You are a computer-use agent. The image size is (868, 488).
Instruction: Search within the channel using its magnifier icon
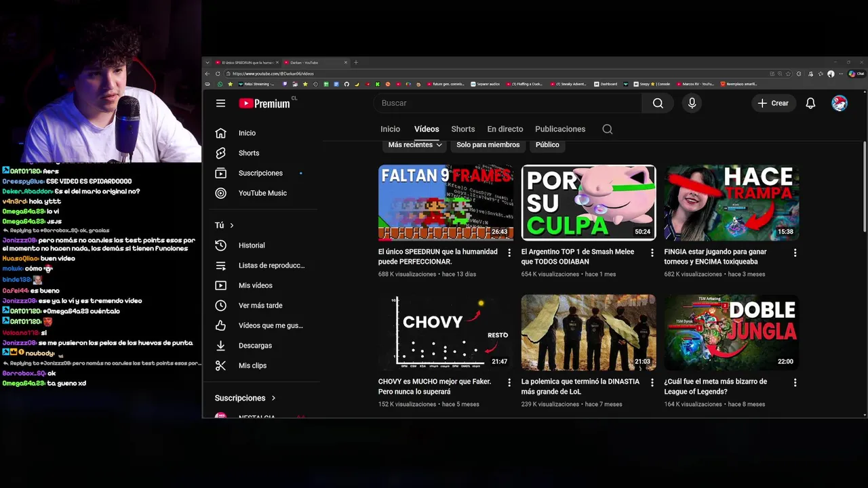[608, 129]
